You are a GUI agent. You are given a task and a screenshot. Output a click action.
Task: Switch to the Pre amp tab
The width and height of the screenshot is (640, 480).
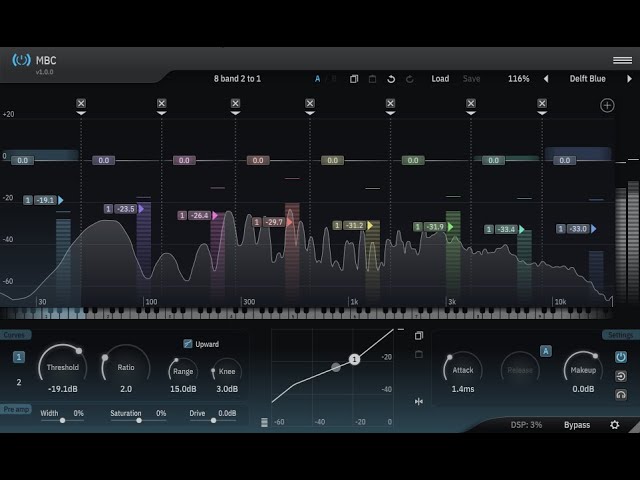tap(16, 409)
